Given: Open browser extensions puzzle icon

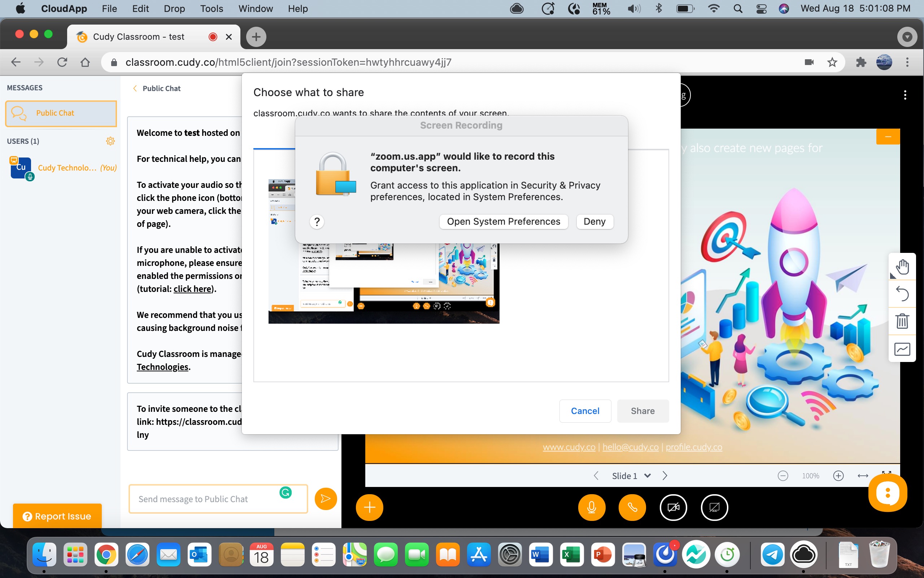Looking at the screenshot, I should (860, 62).
